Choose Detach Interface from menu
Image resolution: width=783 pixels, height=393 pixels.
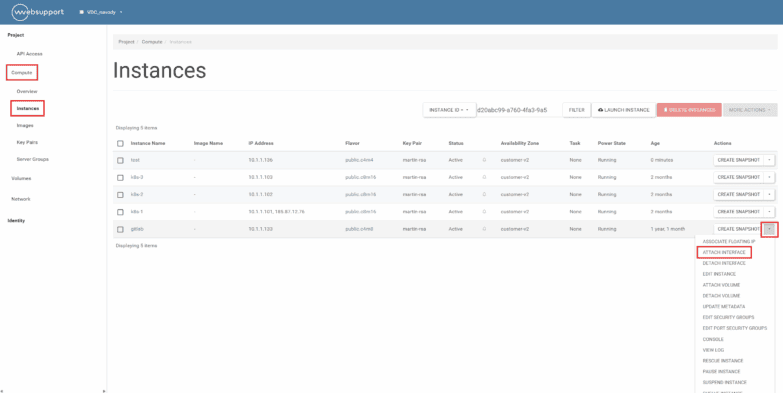pyautogui.click(x=724, y=263)
